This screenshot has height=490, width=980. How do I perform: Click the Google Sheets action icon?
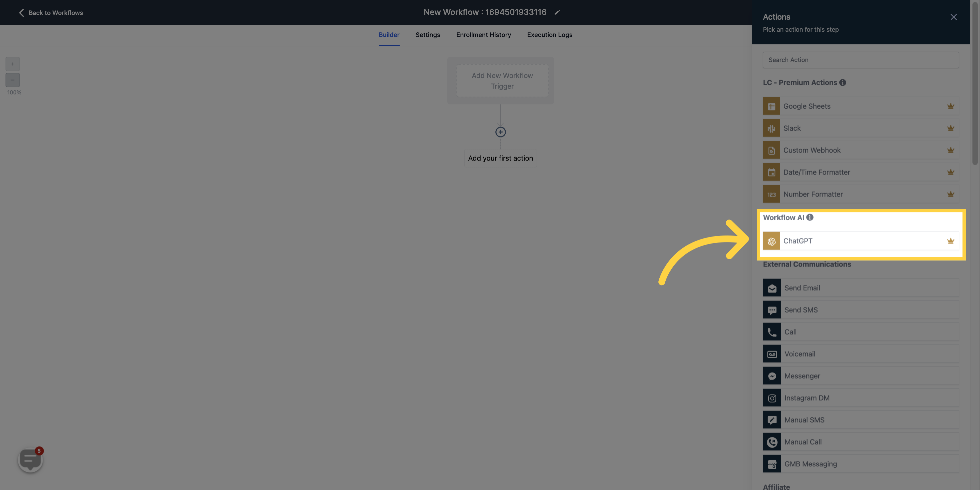pos(772,106)
